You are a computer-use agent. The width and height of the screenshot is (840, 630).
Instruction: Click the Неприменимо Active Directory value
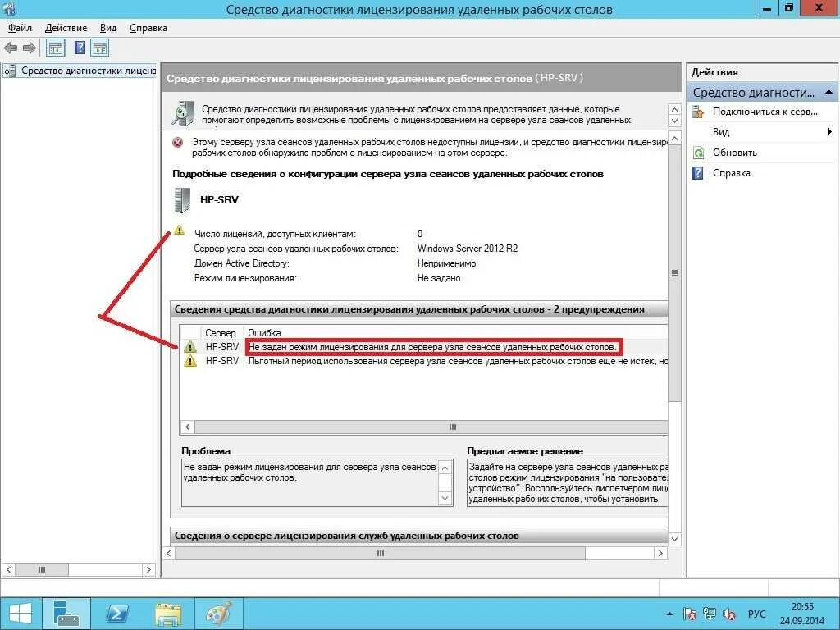click(x=446, y=263)
